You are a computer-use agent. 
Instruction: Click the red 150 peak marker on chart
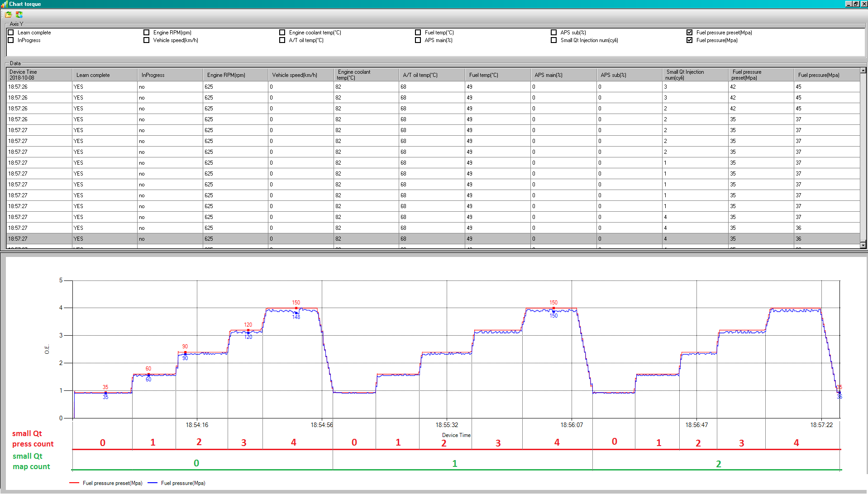coord(296,308)
